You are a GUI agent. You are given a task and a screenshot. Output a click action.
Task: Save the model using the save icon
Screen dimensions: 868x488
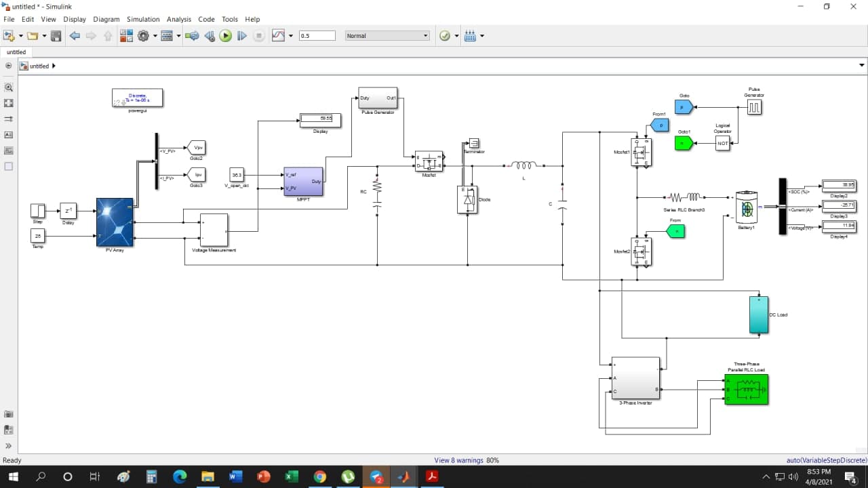(56, 35)
